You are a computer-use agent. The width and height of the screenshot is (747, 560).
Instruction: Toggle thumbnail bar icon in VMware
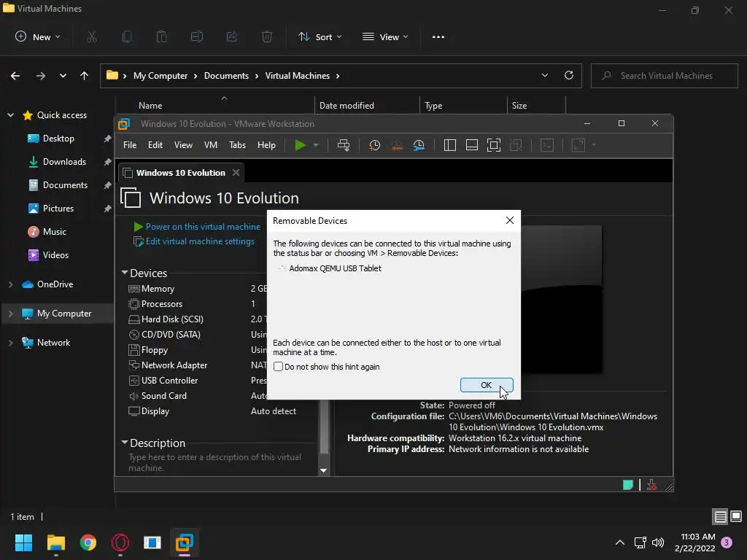point(472,145)
